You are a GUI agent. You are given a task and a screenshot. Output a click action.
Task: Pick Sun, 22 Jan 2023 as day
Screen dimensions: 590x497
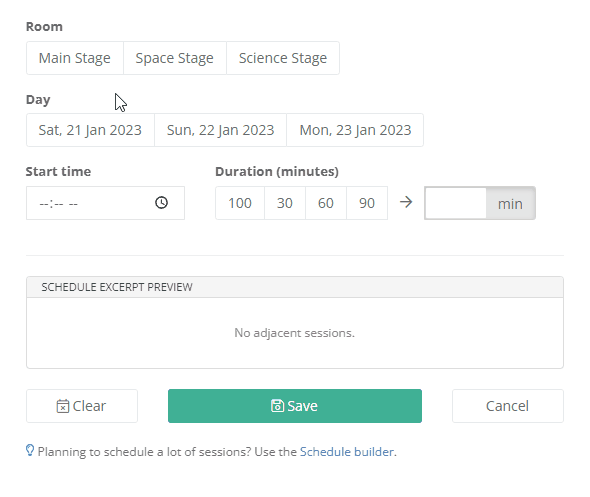(x=220, y=130)
